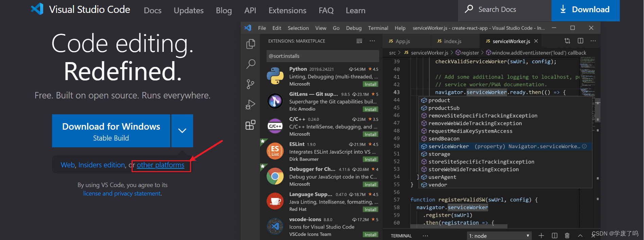This screenshot has width=644, height=240.
Task: Click the Debugger for Chrome icon
Action: pyautogui.click(x=275, y=176)
